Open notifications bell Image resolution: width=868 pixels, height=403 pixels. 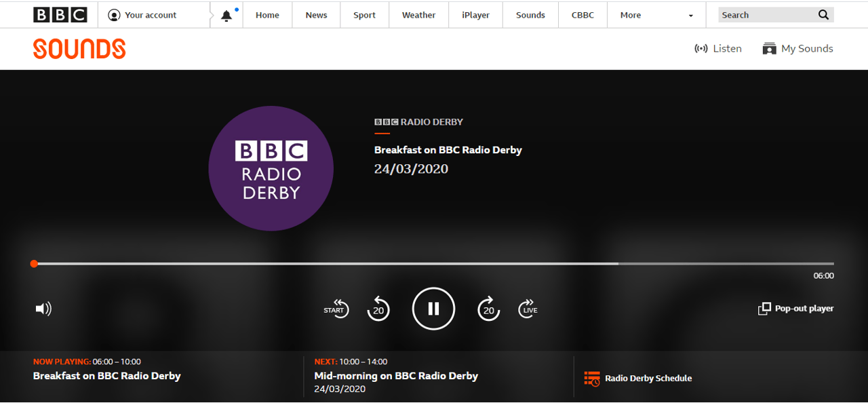[x=226, y=16]
